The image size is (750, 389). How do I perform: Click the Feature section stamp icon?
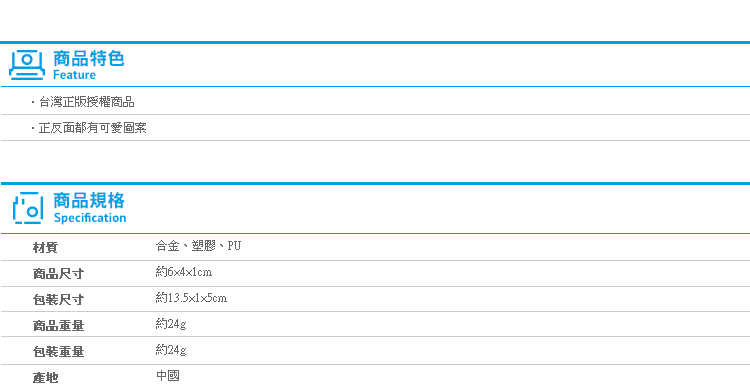tap(27, 65)
